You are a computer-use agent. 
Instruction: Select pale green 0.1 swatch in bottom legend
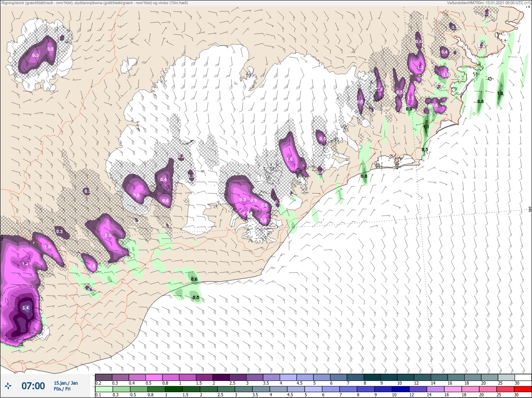(x=103, y=389)
